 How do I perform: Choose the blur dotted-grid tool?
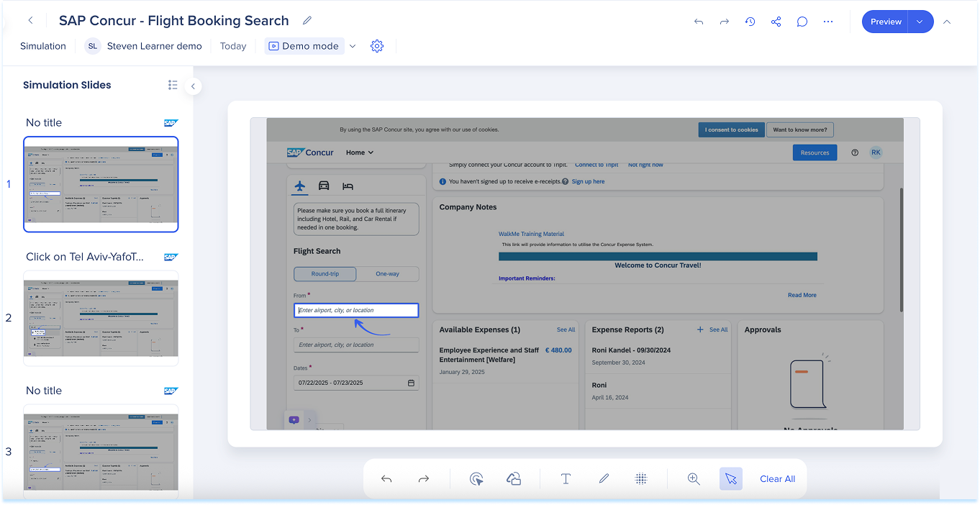click(x=641, y=478)
